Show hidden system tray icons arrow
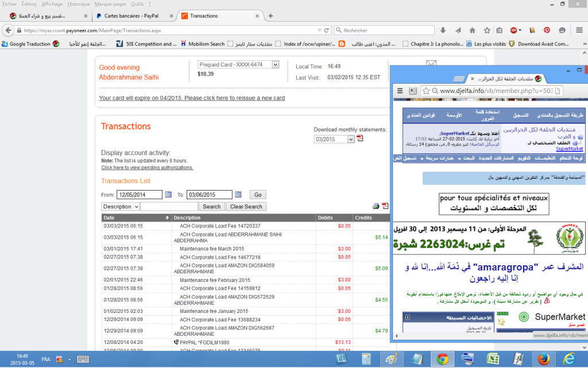Viewport: 588px width, 368px height. tap(69, 359)
